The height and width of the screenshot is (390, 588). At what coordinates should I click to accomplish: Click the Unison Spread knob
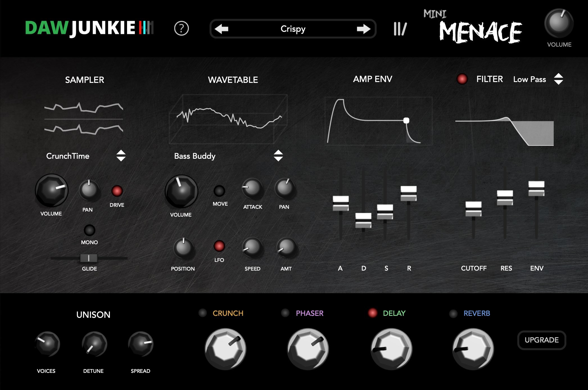coord(141,344)
